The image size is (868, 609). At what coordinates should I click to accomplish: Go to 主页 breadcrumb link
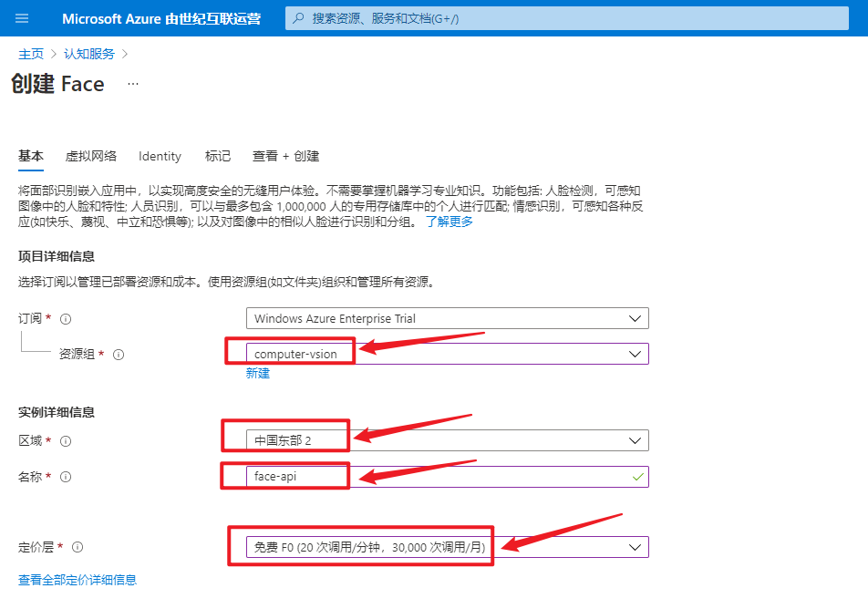point(31,54)
